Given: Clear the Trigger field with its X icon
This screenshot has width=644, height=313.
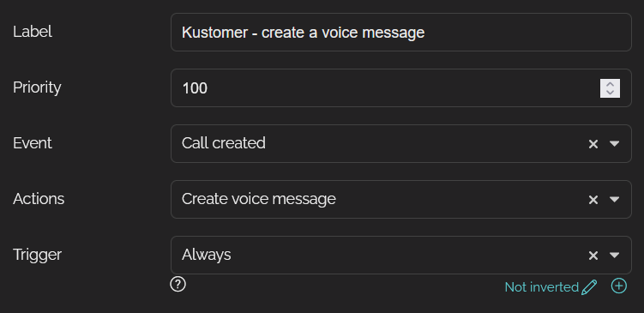Looking at the screenshot, I should click(x=593, y=256).
